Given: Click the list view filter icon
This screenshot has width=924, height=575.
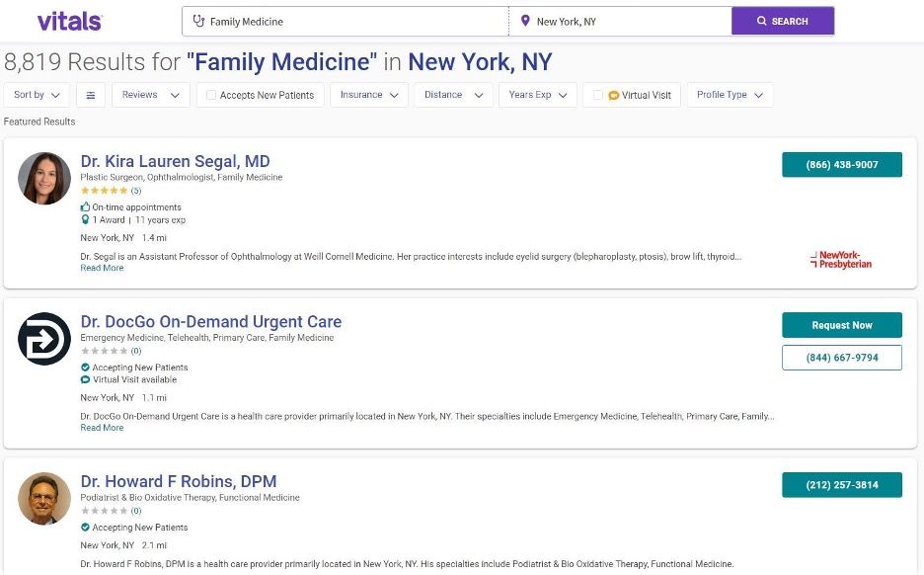Looking at the screenshot, I should pos(91,95).
